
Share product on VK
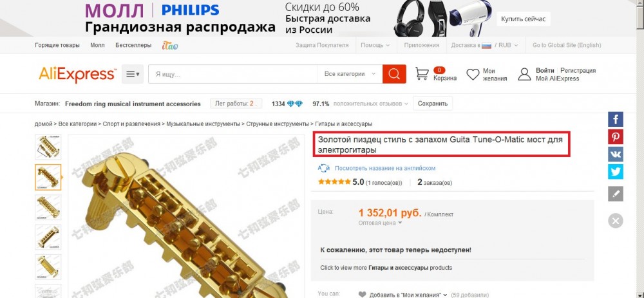pos(615,154)
